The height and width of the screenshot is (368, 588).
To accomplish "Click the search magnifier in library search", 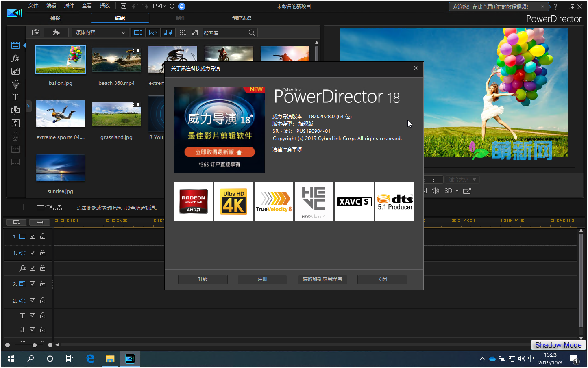I will (x=252, y=32).
